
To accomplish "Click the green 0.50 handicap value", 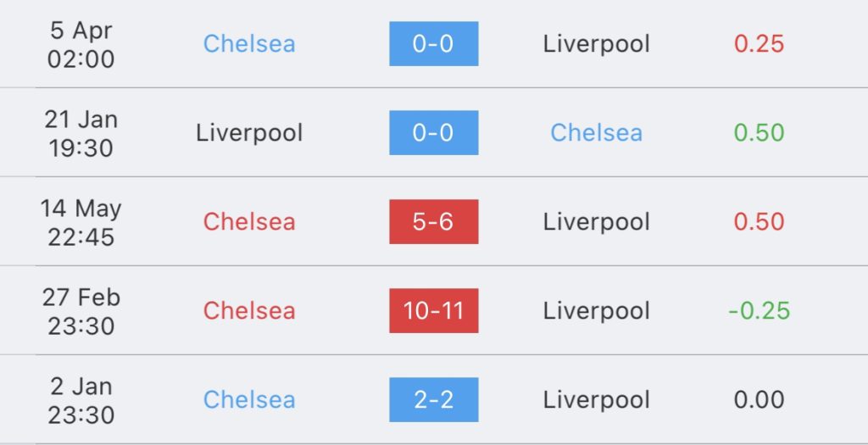I will point(759,133).
